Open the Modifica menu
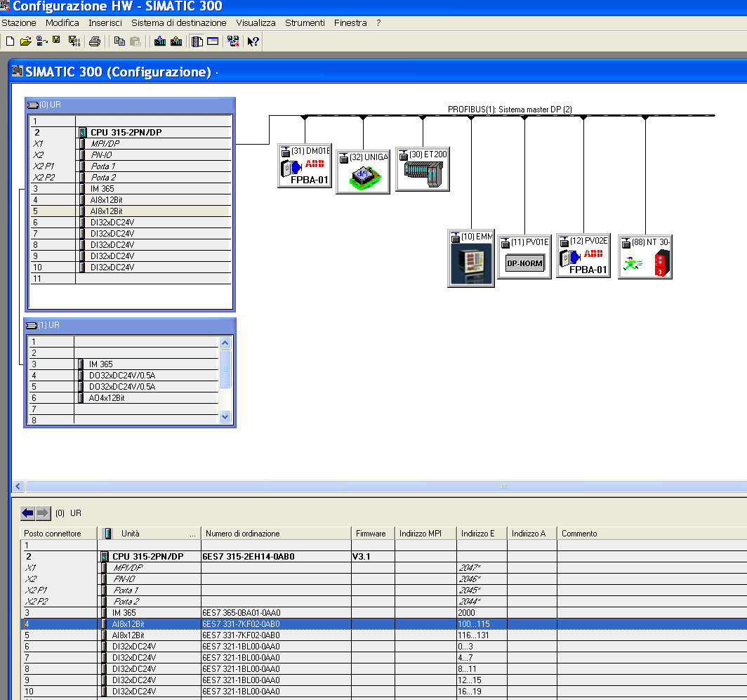 click(62, 23)
